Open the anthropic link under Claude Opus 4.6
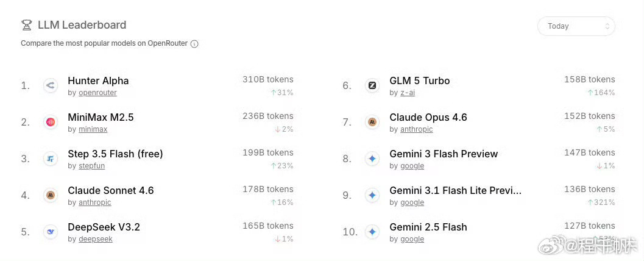644x261 pixels. (416, 129)
